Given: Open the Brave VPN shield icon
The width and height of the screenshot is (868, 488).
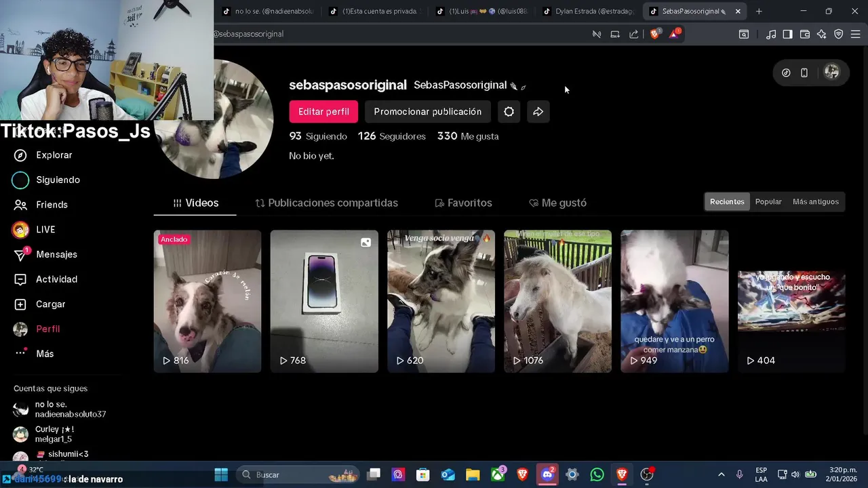Looking at the screenshot, I should [838, 34].
